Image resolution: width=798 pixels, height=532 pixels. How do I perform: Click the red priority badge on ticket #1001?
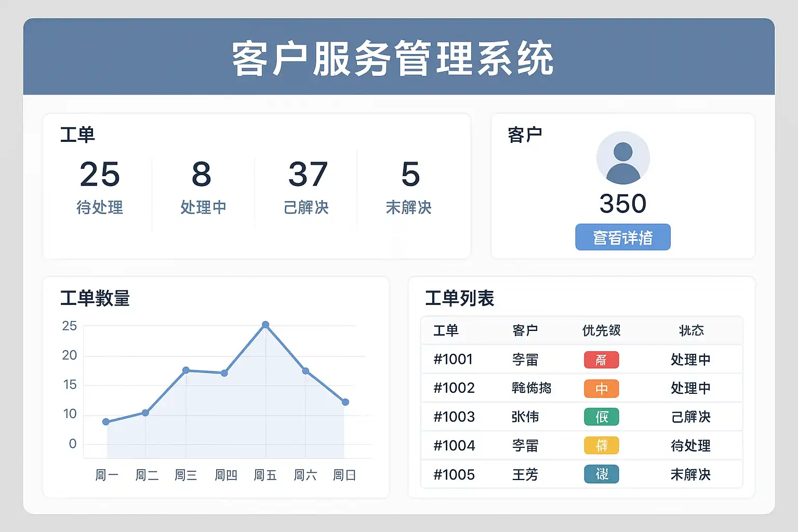tap(601, 360)
